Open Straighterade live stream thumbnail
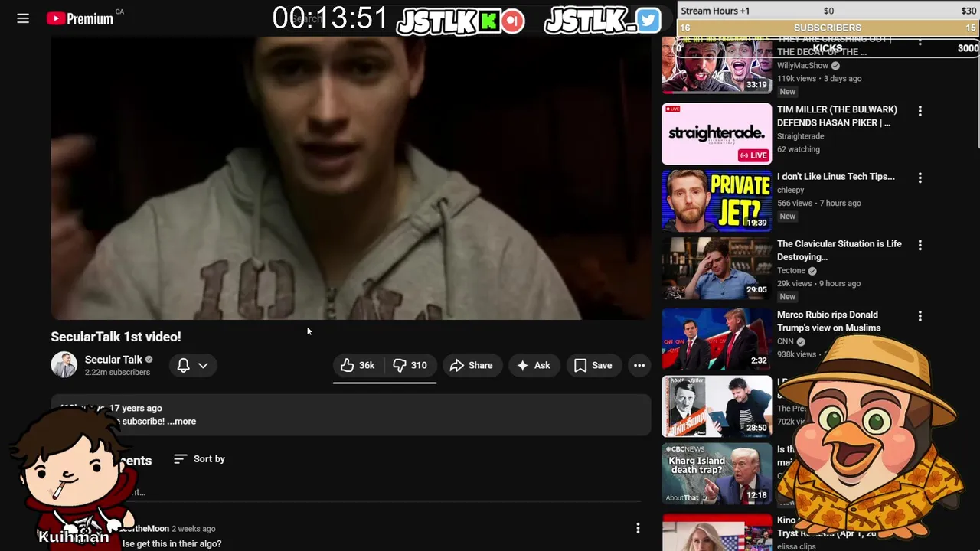This screenshot has width=980, height=551. (x=717, y=134)
